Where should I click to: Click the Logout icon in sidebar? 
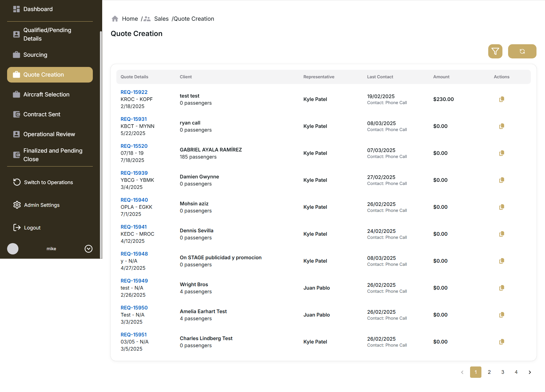17,227
